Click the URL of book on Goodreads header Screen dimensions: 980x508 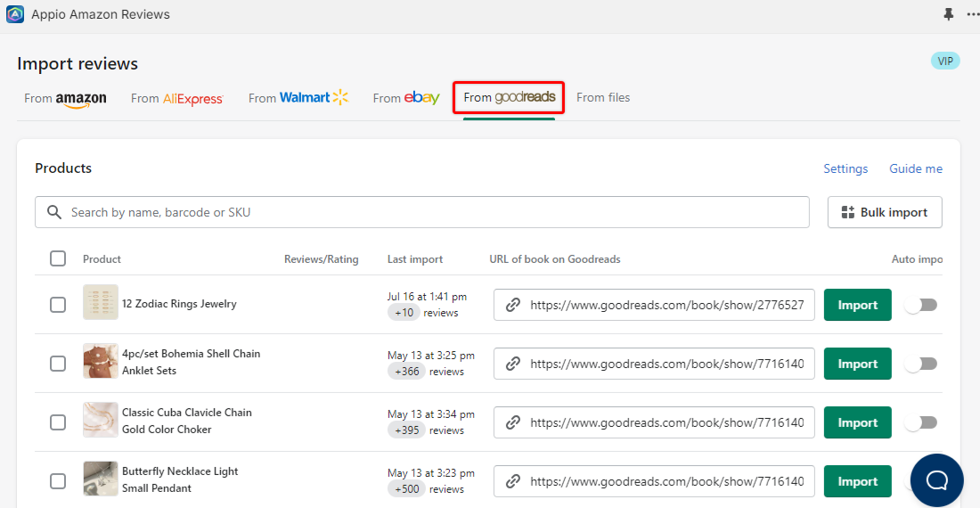tap(555, 259)
